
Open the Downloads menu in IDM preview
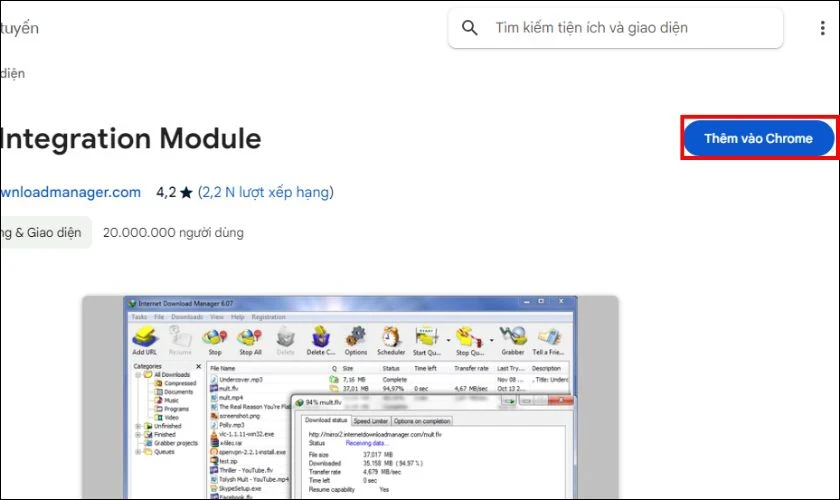coord(187,317)
